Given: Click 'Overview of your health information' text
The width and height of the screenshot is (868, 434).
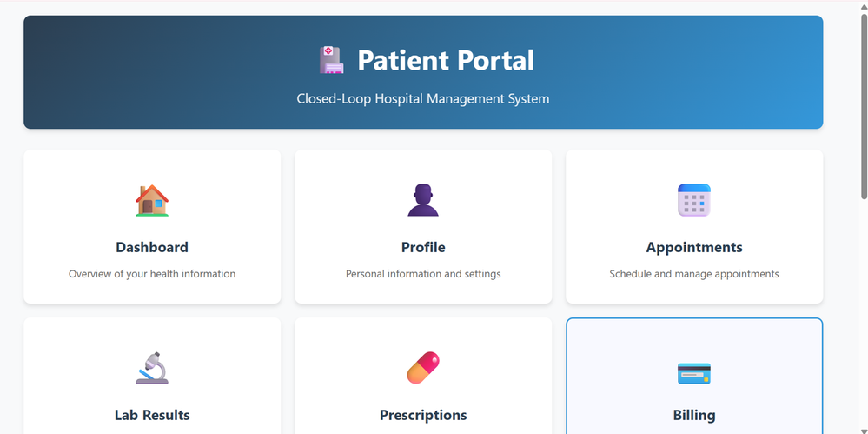Looking at the screenshot, I should click(x=152, y=274).
